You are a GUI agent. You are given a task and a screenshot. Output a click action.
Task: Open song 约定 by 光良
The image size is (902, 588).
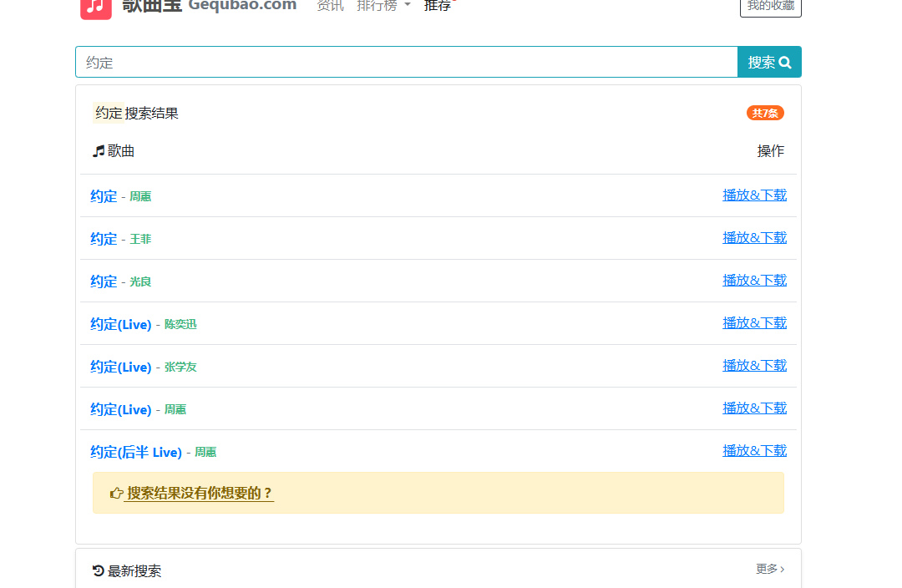[104, 281]
